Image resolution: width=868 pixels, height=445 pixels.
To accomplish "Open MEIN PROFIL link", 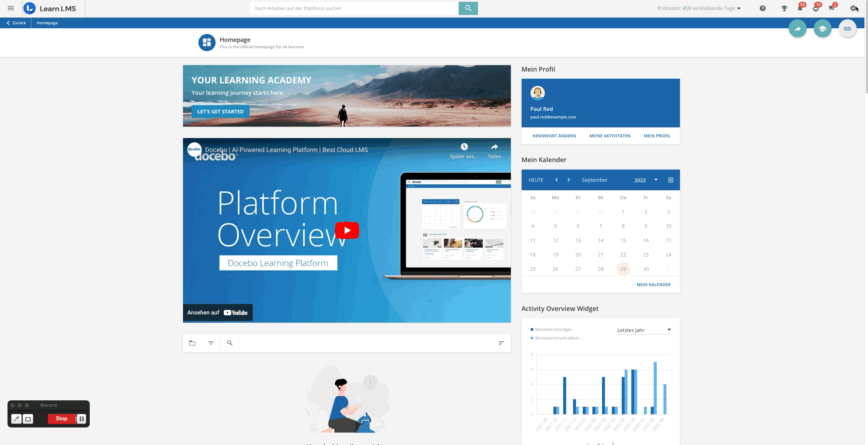I will coord(657,136).
